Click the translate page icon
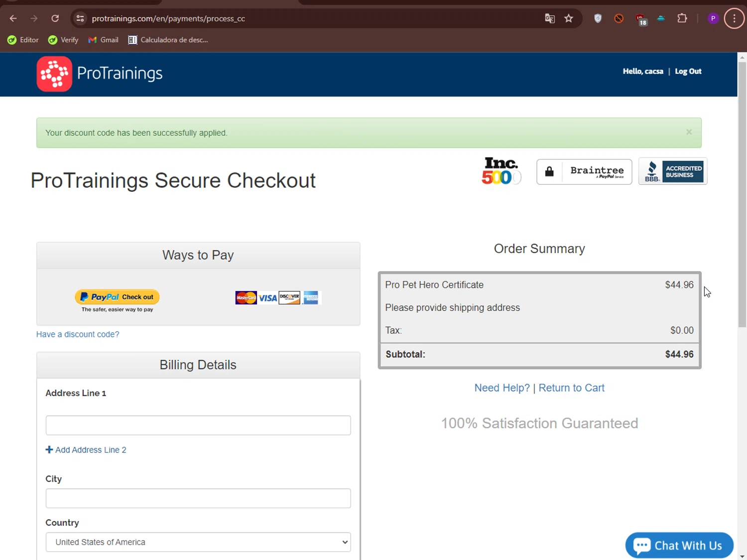The width and height of the screenshot is (747, 560). pos(550,18)
